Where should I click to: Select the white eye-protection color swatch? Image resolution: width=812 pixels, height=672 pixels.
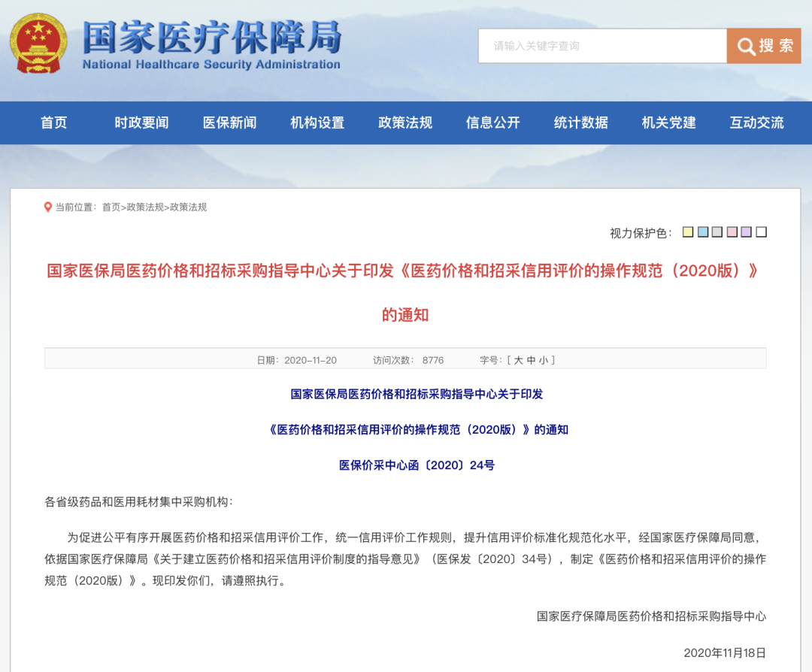(761, 232)
